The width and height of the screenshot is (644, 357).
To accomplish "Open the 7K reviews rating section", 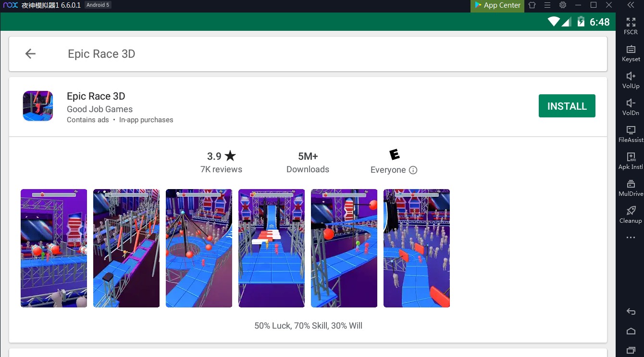I will (x=221, y=162).
